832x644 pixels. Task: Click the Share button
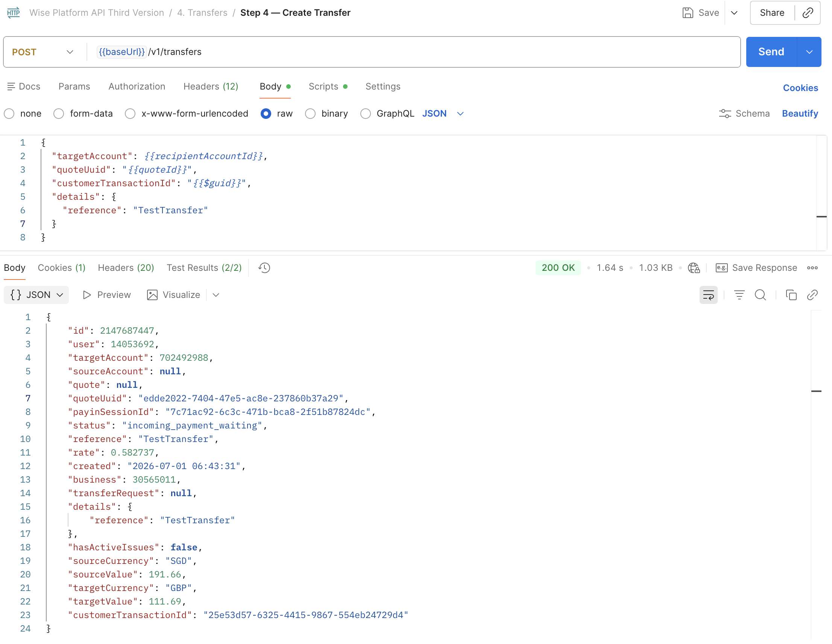point(771,13)
